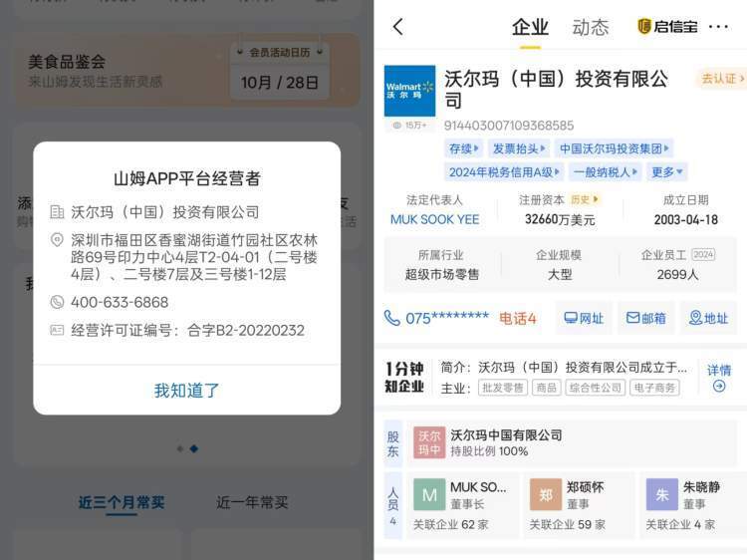Open the 发票抬头 tag
The width and height of the screenshot is (747, 560).
click(519, 148)
